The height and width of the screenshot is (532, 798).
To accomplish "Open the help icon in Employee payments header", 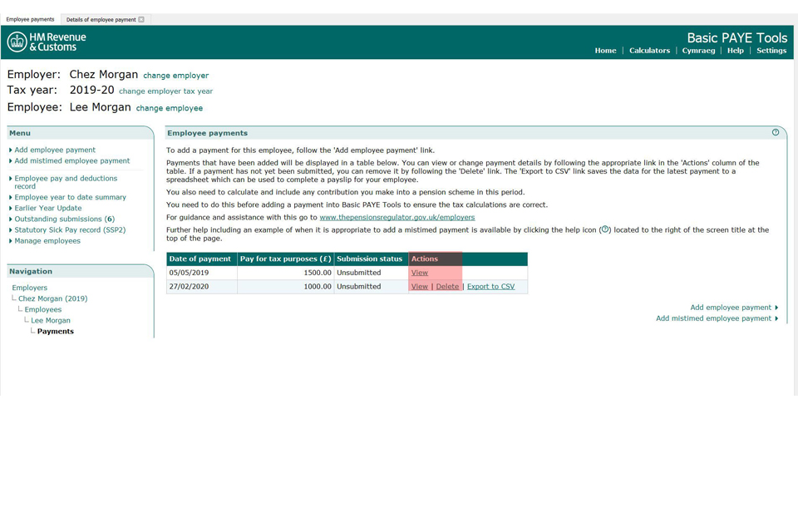I will 775,132.
